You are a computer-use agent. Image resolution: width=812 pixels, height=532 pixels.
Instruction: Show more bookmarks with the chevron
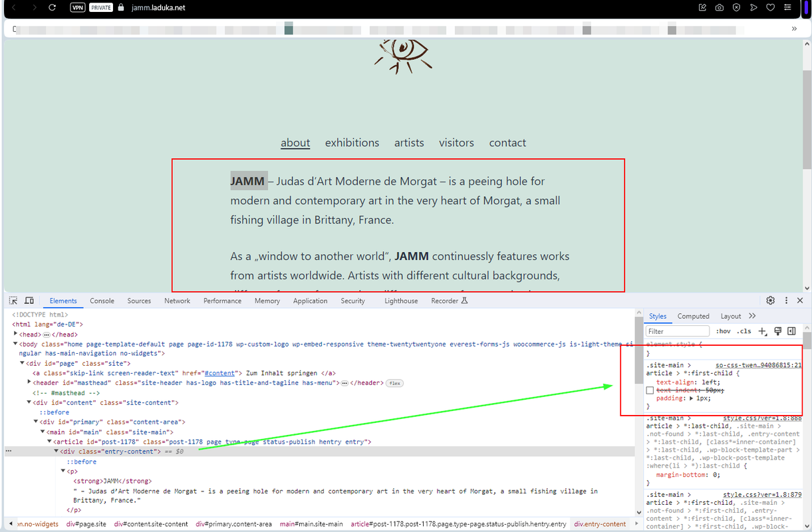tap(794, 29)
